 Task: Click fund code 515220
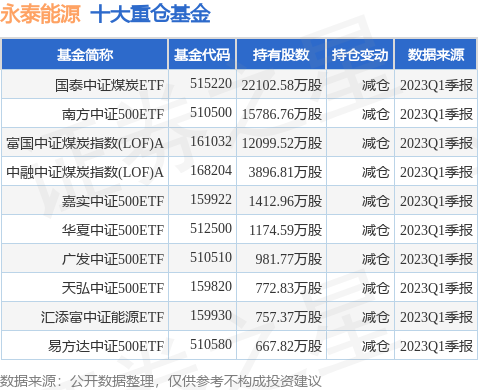coord(211,83)
